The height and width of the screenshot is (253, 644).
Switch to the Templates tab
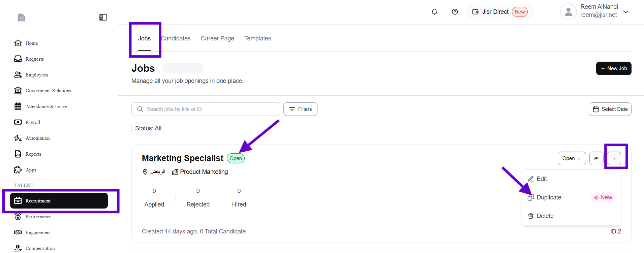point(257,38)
